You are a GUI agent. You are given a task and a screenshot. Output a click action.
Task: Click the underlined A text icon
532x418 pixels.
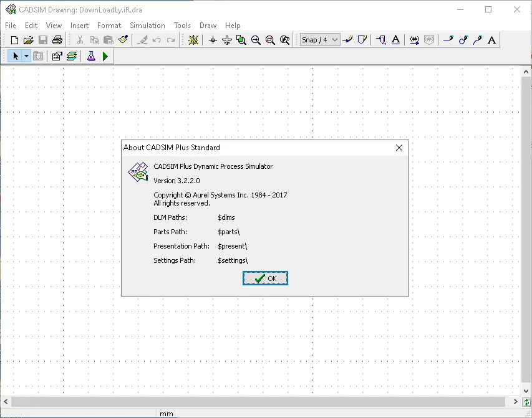[x=395, y=40]
